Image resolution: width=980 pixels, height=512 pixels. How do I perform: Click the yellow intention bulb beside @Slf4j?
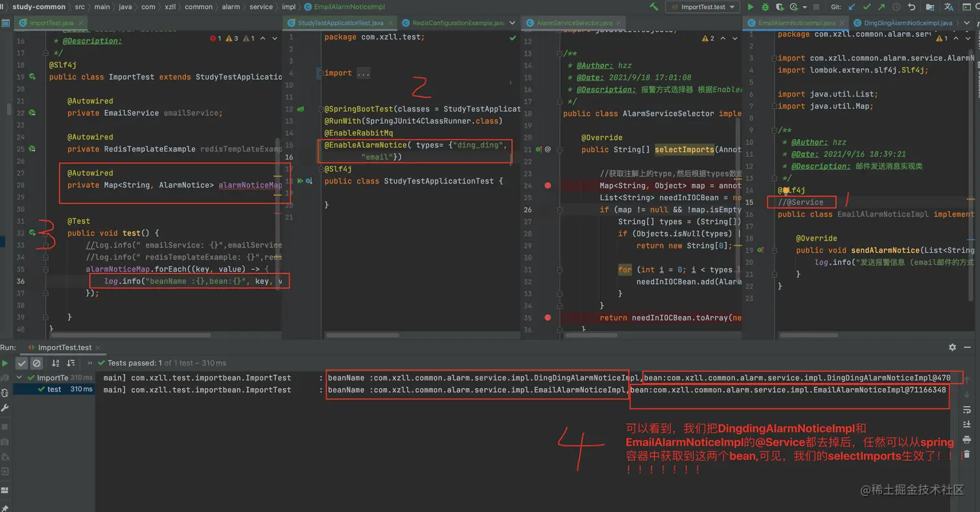pos(786,191)
